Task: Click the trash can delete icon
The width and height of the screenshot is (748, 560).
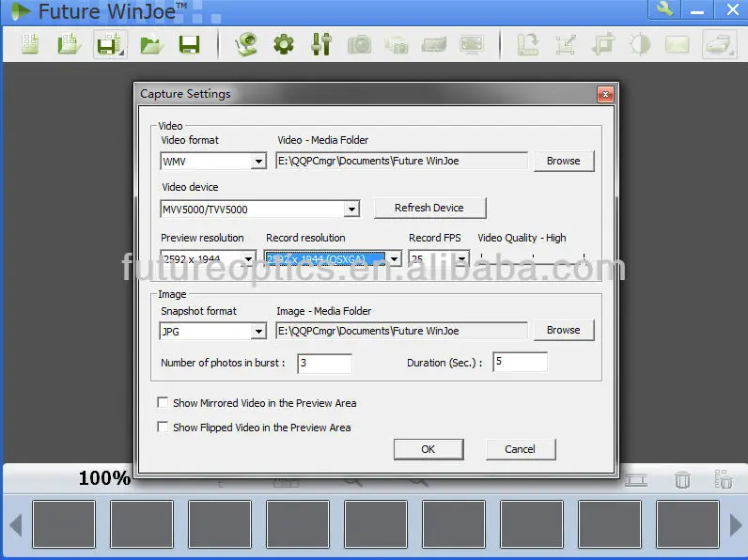Action: click(682, 479)
